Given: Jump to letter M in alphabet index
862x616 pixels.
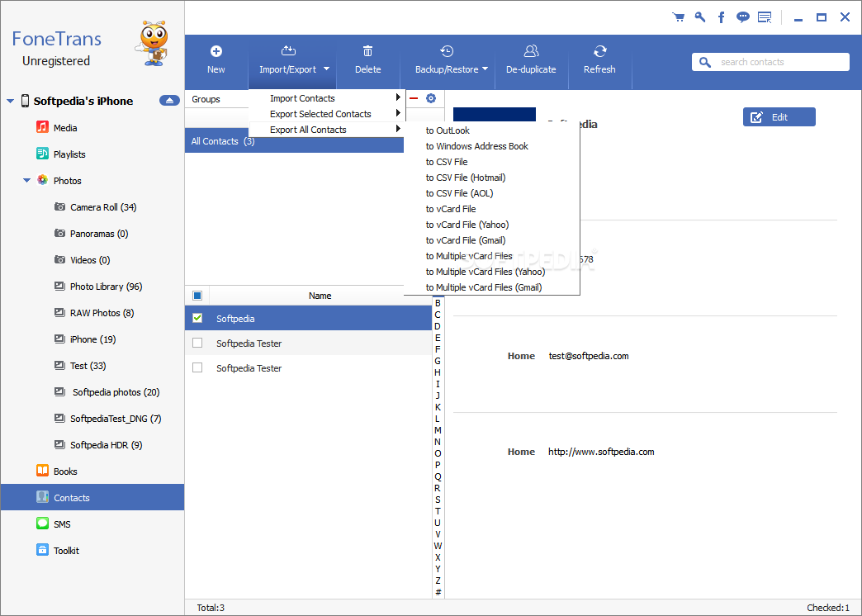Looking at the screenshot, I should (438, 430).
